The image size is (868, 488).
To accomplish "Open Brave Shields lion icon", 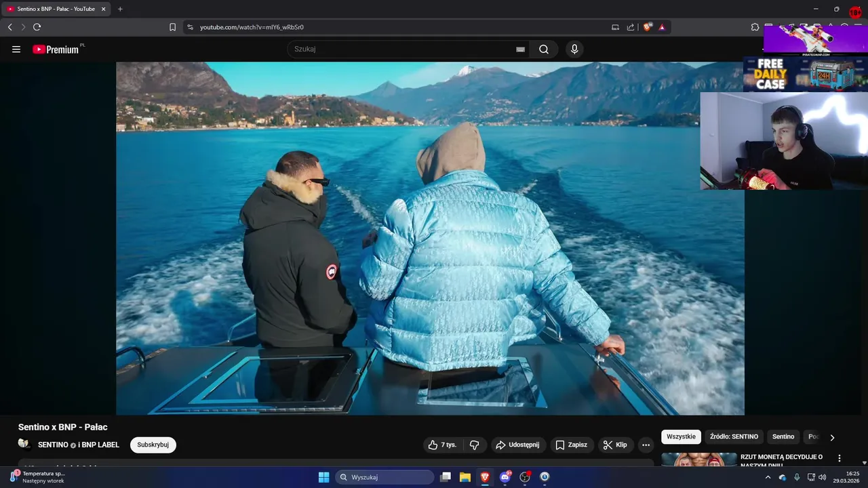I will click(648, 27).
